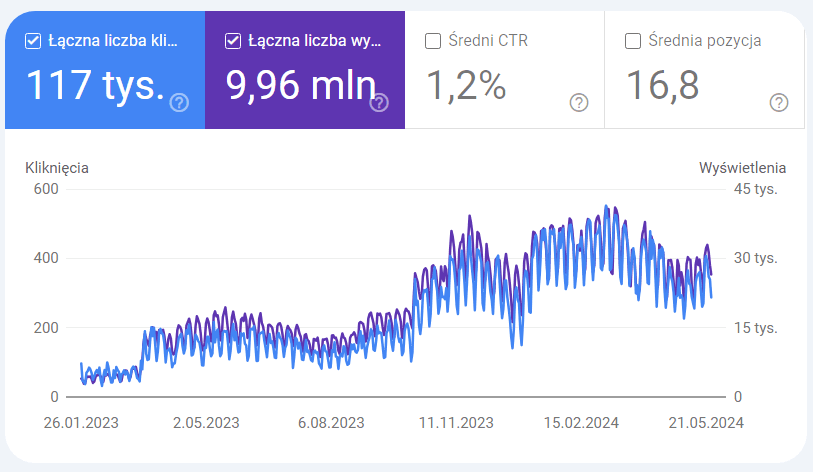Select the 1,2% CTR card
Image resolution: width=813 pixels, height=472 pixels.
(504, 70)
